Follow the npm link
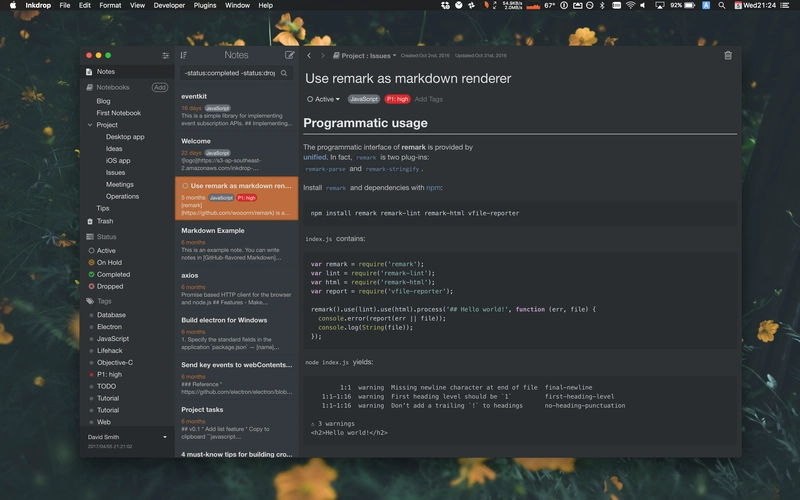 [434, 188]
